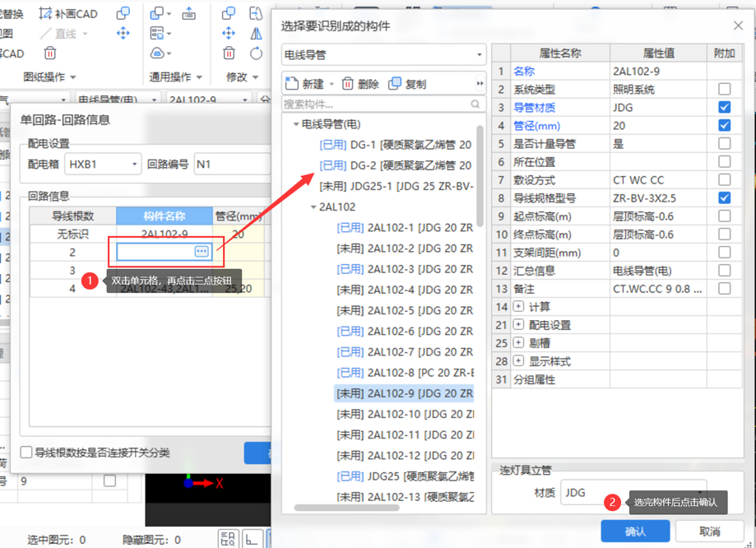Click the 补画CAD tool icon

(45, 14)
